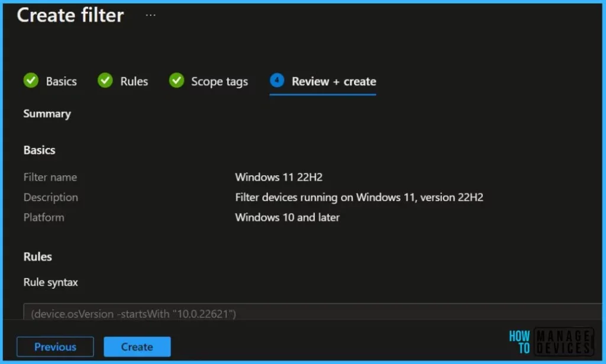The width and height of the screenshot is (606, 364).
Task: Click the Rules section heading above Rule syntax
Action: point(37,257)
